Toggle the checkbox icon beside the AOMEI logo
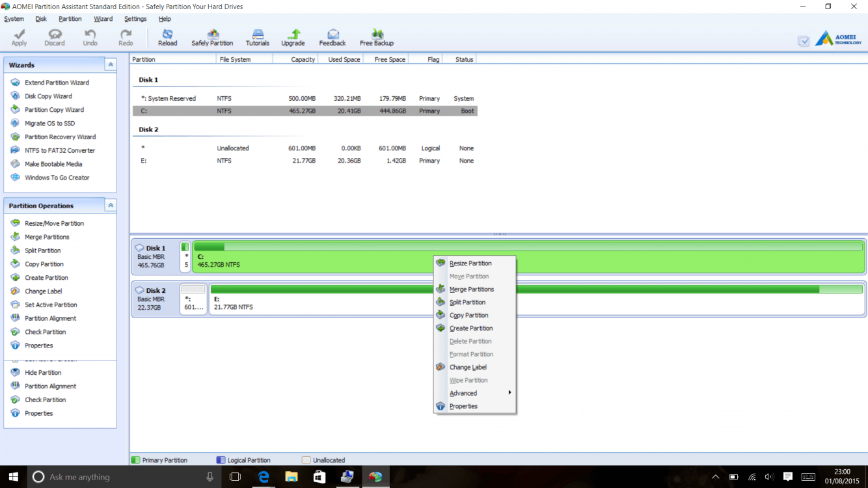Image resolution: width=868 pixels, height=488 pixels. coord(804,41)
